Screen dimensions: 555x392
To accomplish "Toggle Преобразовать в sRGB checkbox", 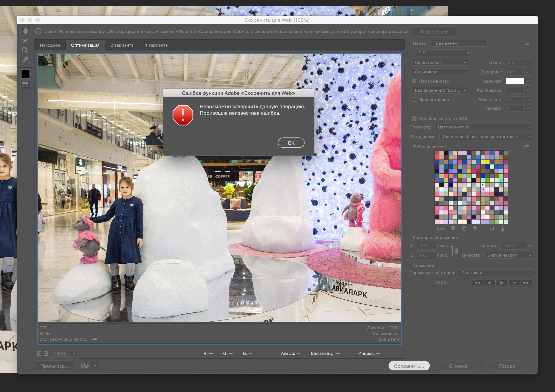I will pyautogui.click(x=414, y=119).
